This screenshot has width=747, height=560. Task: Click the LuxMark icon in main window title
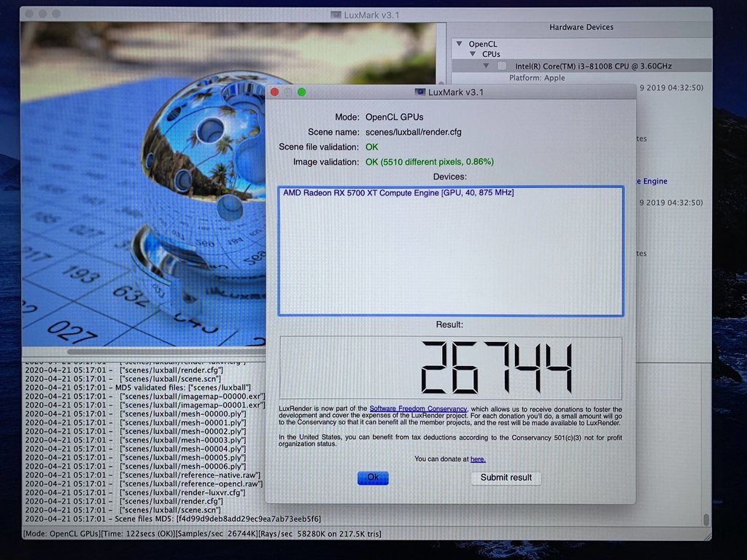point(336,15)
